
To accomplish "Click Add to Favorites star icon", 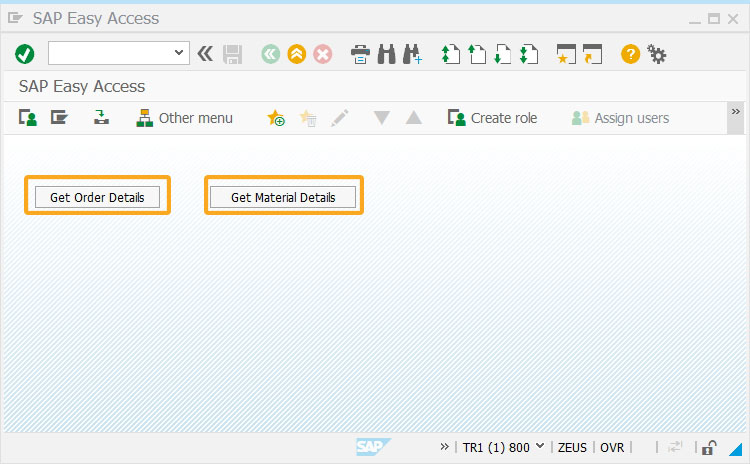I will click(276, 118).
